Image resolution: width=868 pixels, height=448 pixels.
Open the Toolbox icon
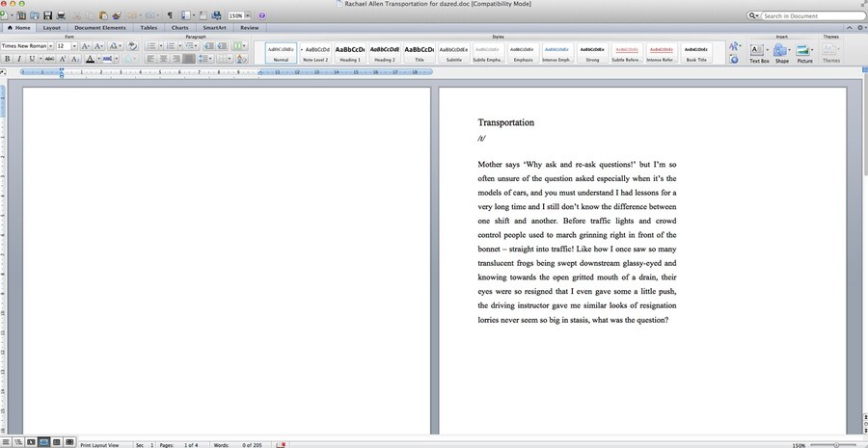pos(203,15)
